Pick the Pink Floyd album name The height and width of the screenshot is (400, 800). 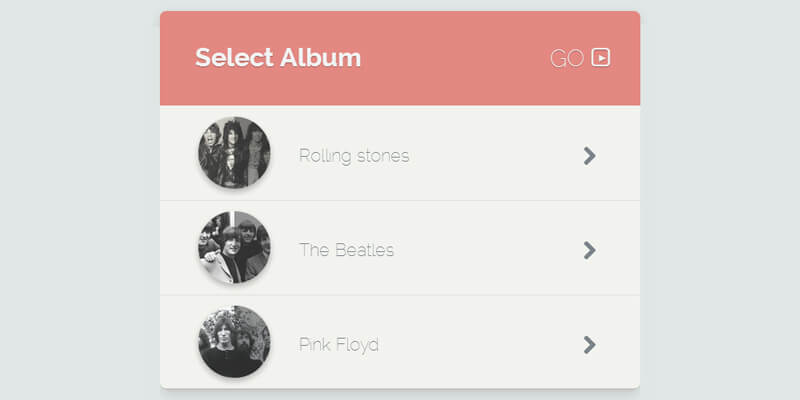[x=339, y=345]
